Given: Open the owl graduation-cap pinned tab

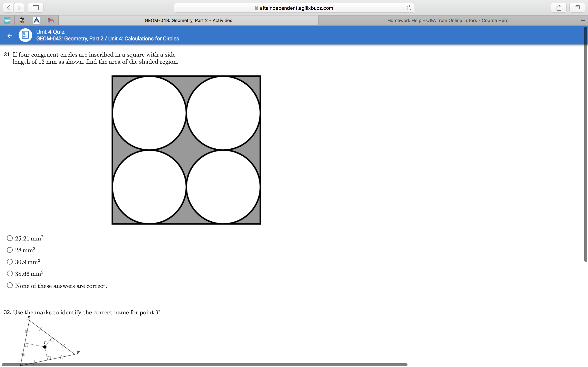Looking at the screenshot, I should click(x=22, y=20).
